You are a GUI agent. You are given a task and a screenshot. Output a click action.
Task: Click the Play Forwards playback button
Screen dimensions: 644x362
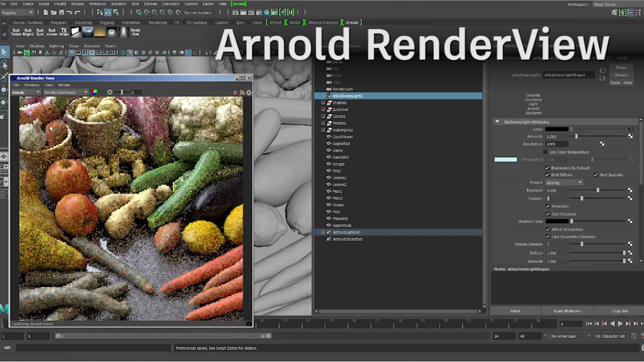(x=620, y=324)
